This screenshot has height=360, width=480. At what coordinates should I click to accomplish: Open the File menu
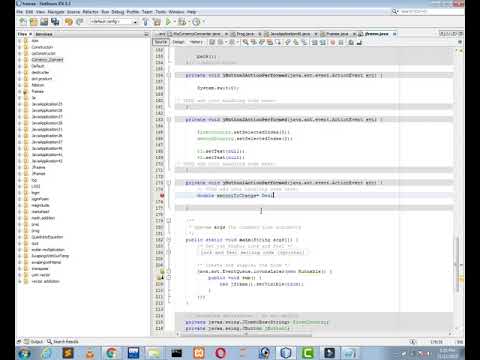20,12
